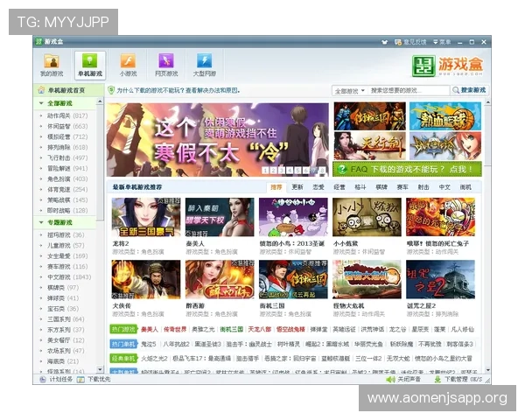Open the 大侠传 game thumbnail
Screen dimensions: 525x420
click(x=146, y=279)
